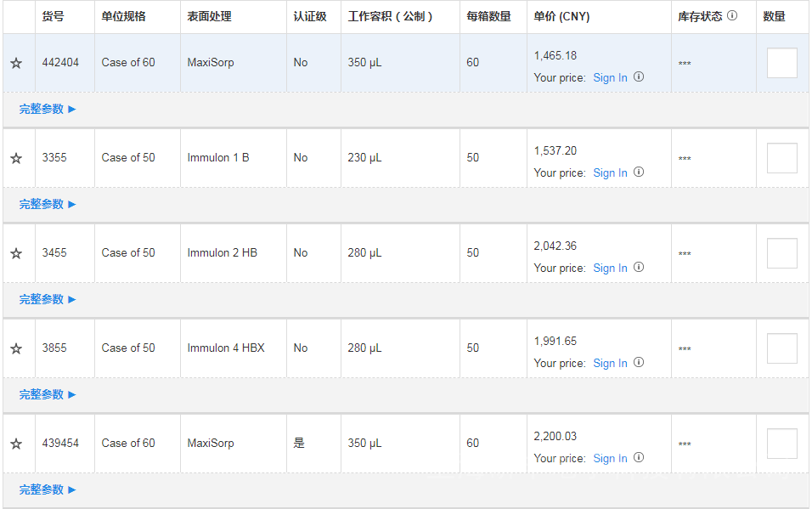812x509 pixels.
Task: Show 完整参数 for Immulon 4 HBX row
Action: pos(48,394)
